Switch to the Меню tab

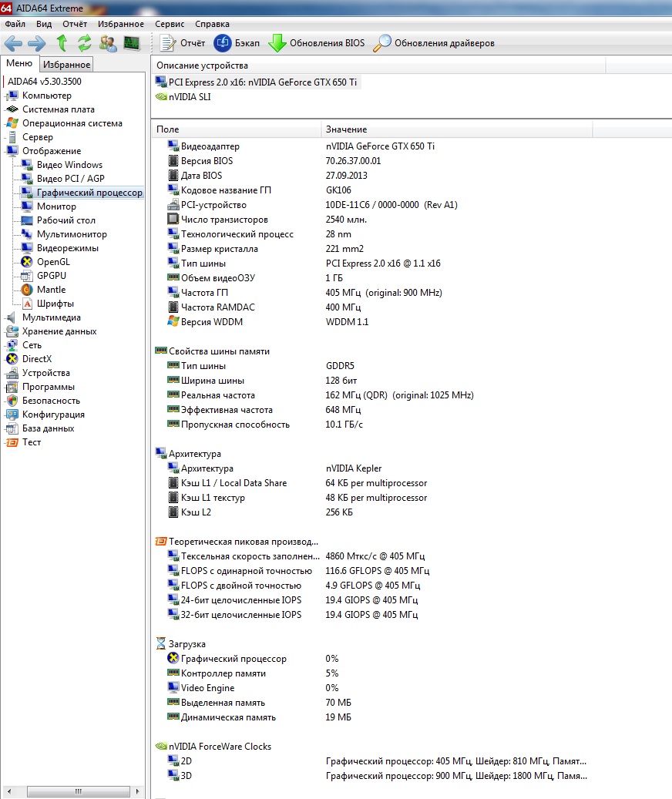(19, 63)
